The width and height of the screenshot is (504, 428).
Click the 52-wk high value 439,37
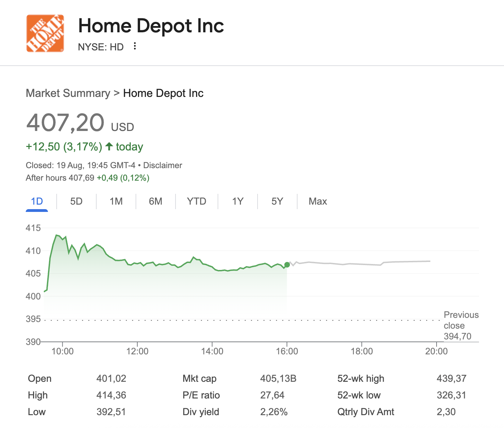[x=451, y=378]
